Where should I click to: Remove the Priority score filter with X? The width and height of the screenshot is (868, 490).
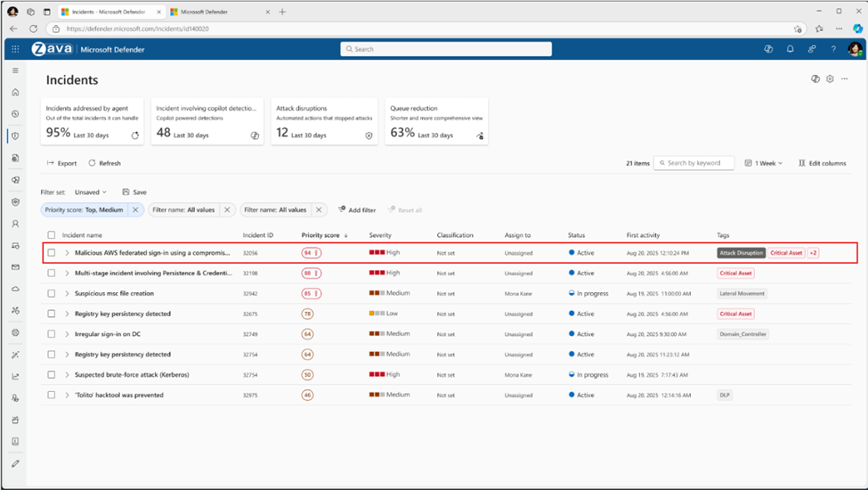tap(134, 209)
